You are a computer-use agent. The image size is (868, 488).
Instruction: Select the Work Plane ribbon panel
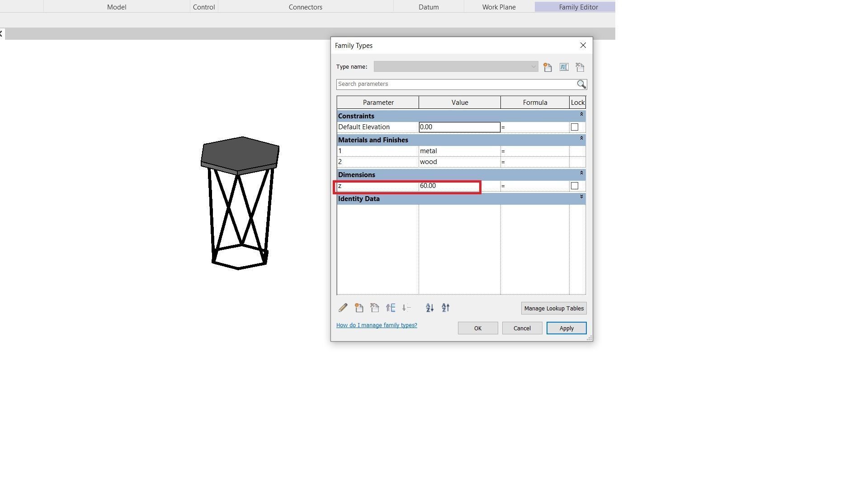pyautogui.click(x=499, y=7)
